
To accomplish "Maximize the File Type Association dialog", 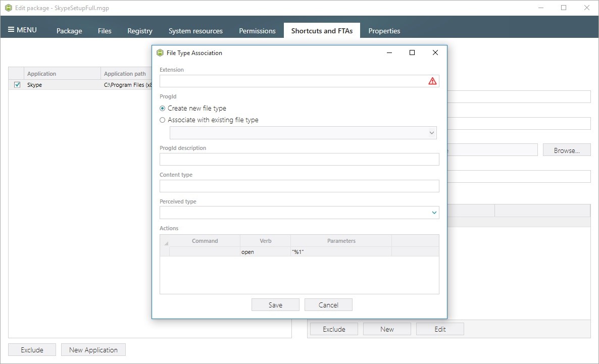I will 412,53.
